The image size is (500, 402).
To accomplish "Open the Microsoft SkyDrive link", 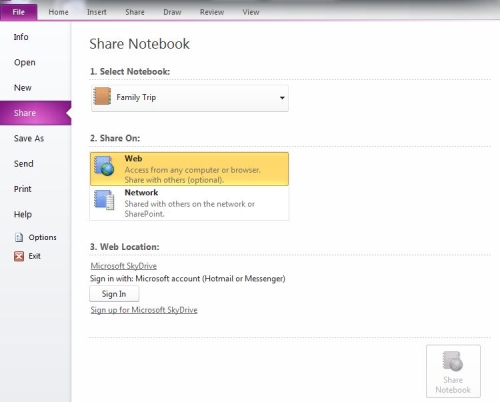I will tap(124, 266).
